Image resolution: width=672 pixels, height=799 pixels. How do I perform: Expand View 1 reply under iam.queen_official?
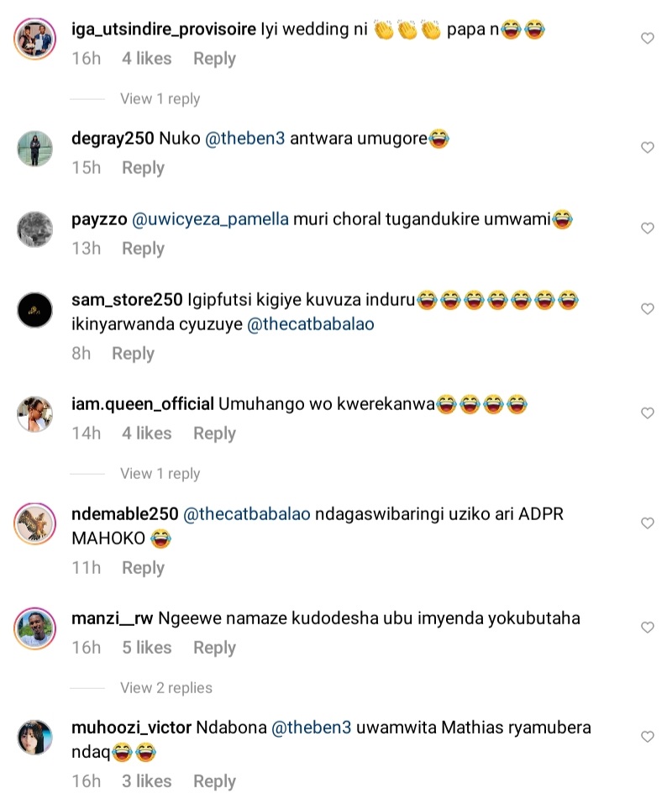click(x=160, y=473)
